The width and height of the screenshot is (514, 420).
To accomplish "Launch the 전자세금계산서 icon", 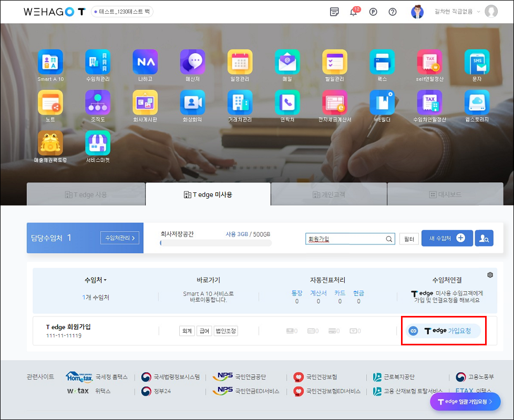I will point(334,103).
